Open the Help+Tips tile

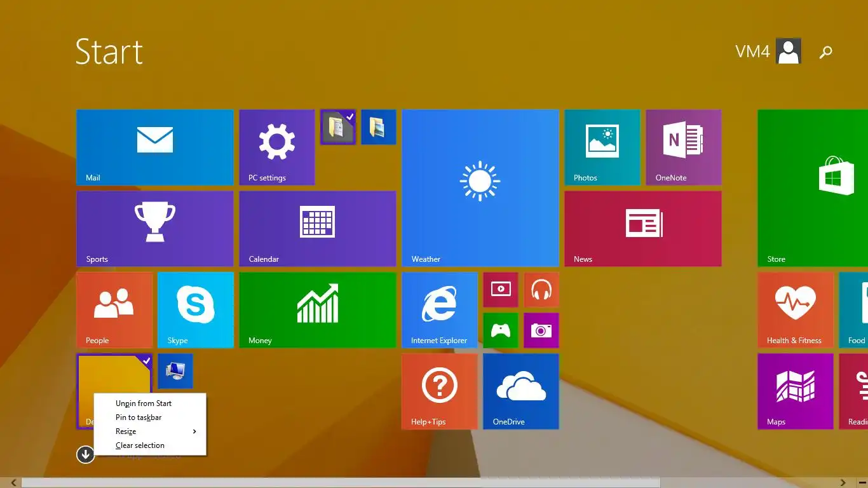pos(440,391)
